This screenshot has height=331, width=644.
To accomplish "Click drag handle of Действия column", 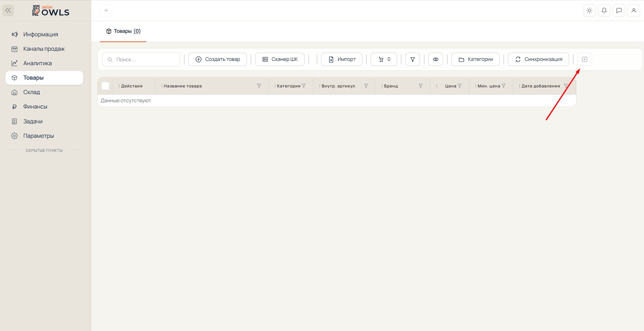I will point(119,86).
